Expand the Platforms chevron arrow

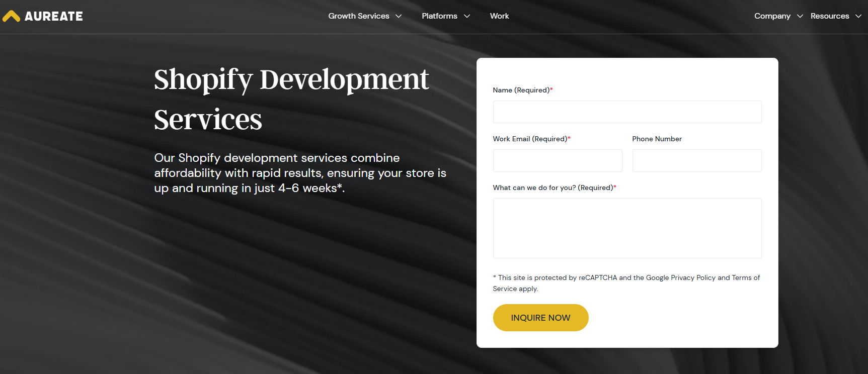click(x=467, y=16)
